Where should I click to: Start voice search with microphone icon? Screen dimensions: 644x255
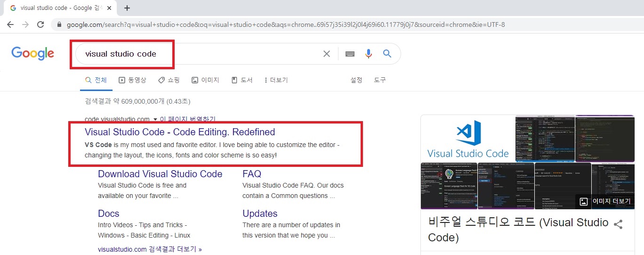pyautogui.click(x=369, y=54)
